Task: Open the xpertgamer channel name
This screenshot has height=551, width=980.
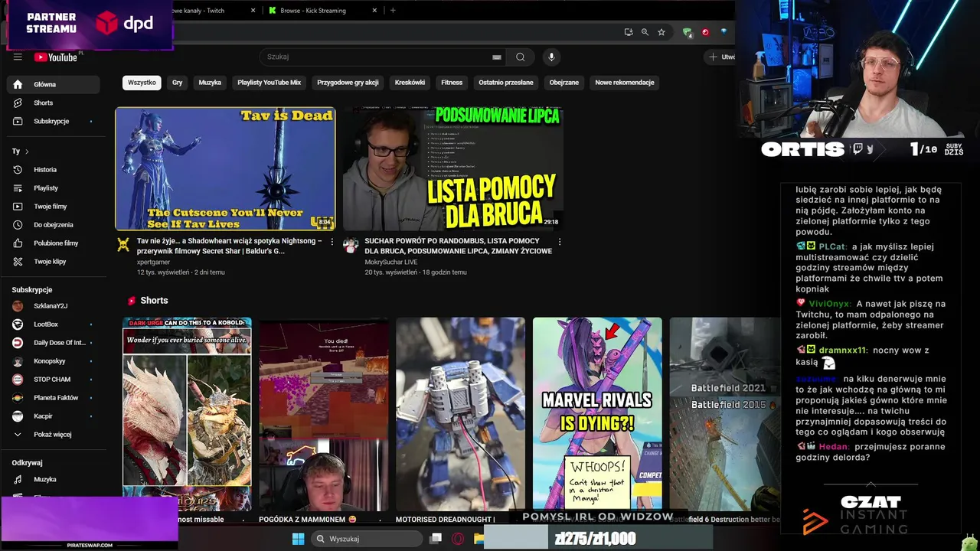Action: (154, 262)
